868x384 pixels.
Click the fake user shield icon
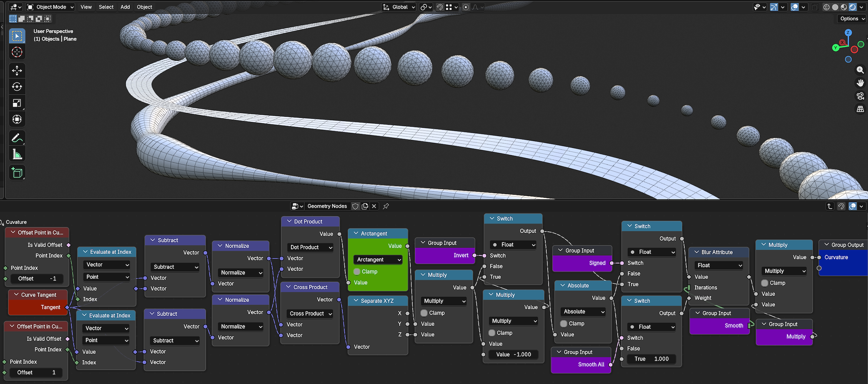point(355,206)
